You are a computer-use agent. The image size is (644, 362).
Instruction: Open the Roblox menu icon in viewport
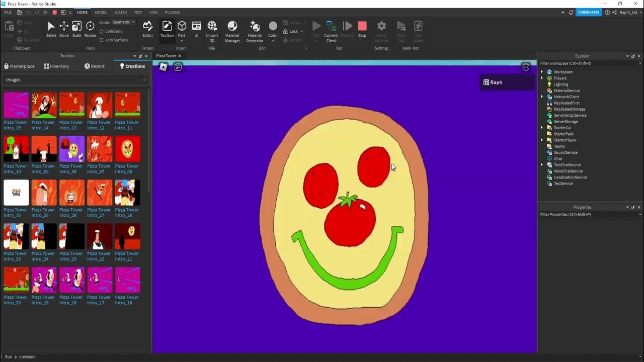(163, 67)
